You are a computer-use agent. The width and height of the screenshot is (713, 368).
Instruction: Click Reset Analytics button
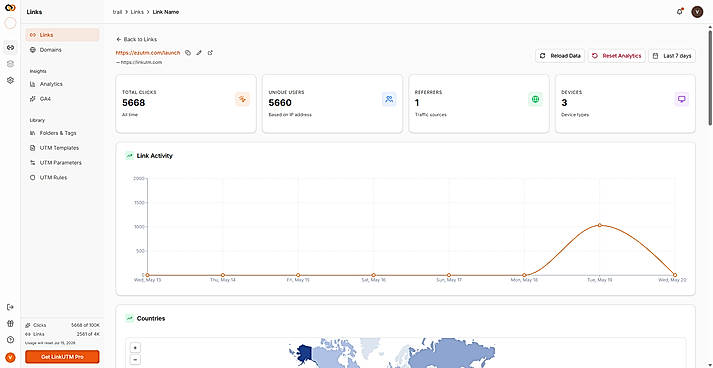(x=617, y=56)
